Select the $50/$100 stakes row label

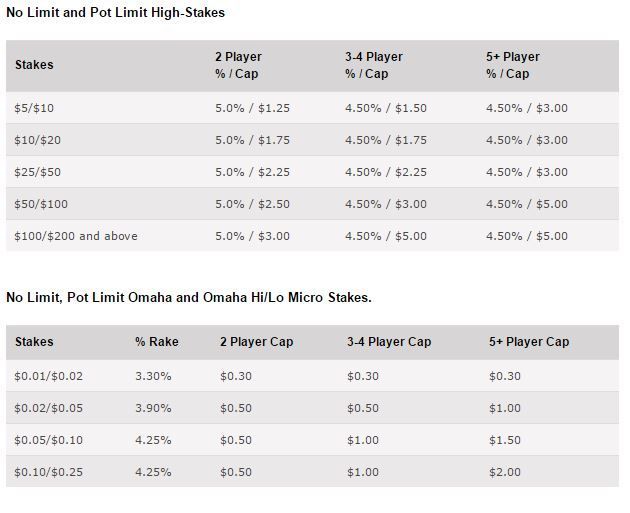tap(41, 204)
